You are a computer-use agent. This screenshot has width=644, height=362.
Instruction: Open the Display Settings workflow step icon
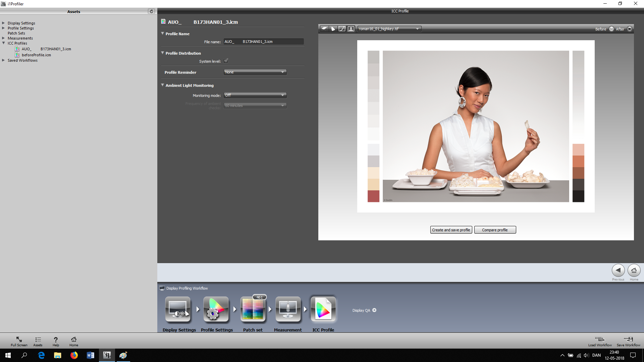click(178, 309)
